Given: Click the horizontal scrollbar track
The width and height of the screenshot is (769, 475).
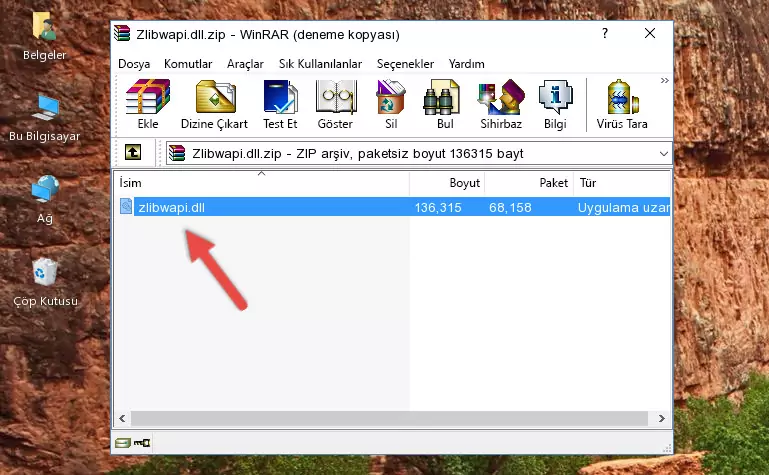Looking at the screenshot, I should (389, 418).
